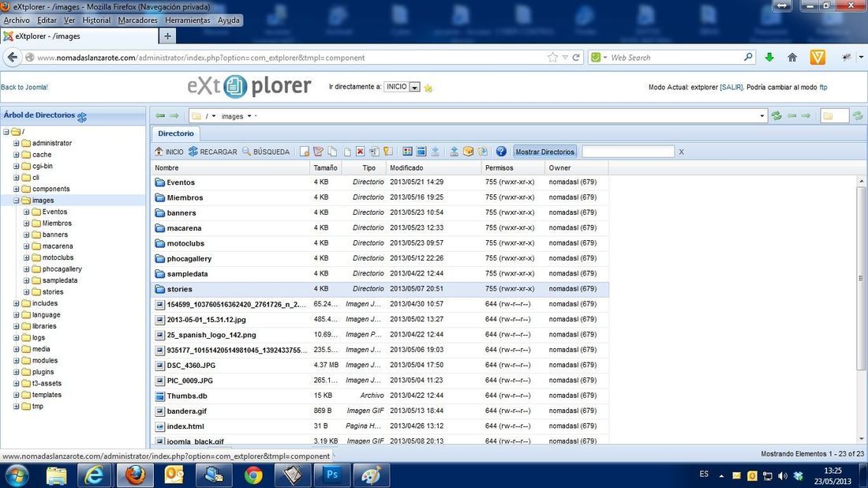Select the Directorio tab
The image size is (868, 488).
[175, 133]
